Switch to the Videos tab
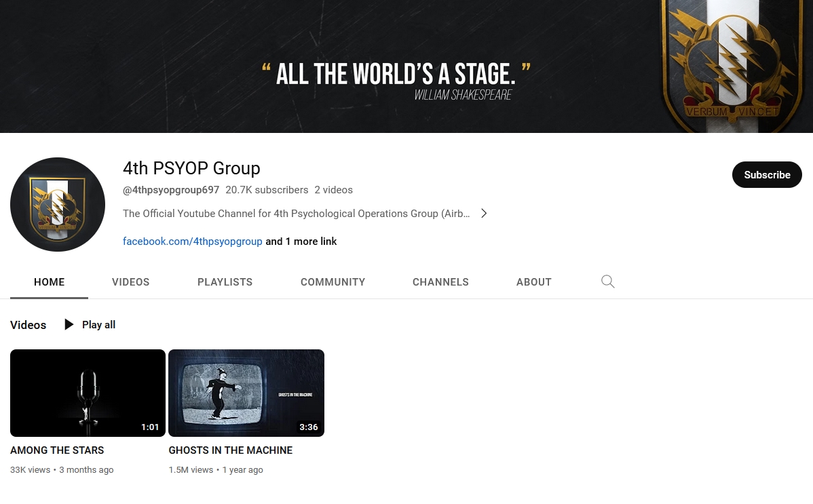The width and height of the screenshot is (813, 504). [x=131, y=282]
